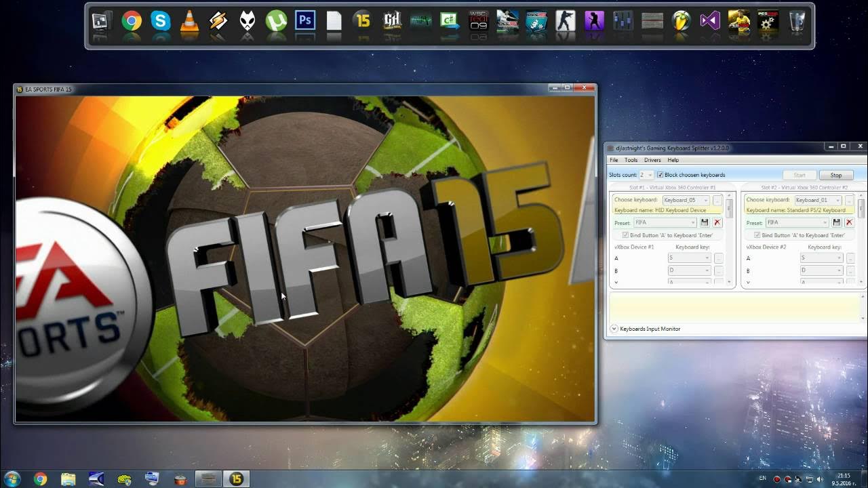Toggle Block choosen keyboards checkbox
Viewport: 868px width, 488px height.
click(x=660, y=175)
